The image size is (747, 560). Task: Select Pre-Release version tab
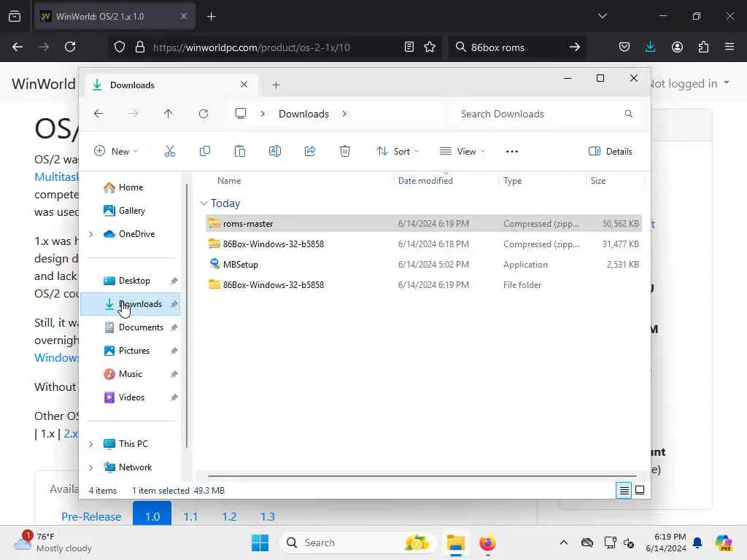point(91,516)
